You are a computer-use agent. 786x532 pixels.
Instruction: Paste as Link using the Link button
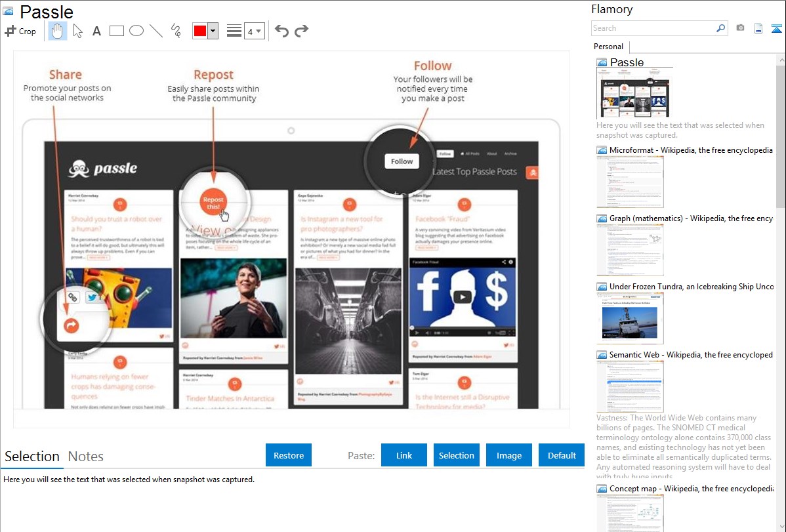click(404, 455)
